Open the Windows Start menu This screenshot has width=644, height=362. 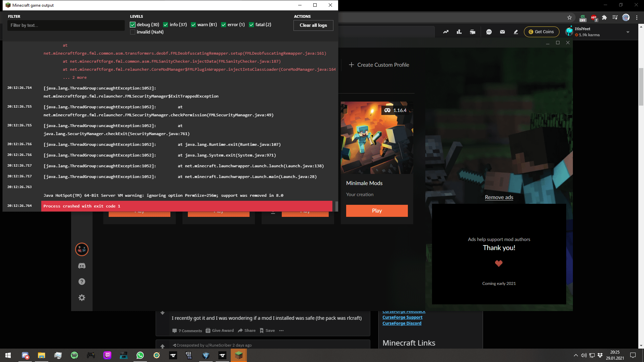tap(8, 355)
